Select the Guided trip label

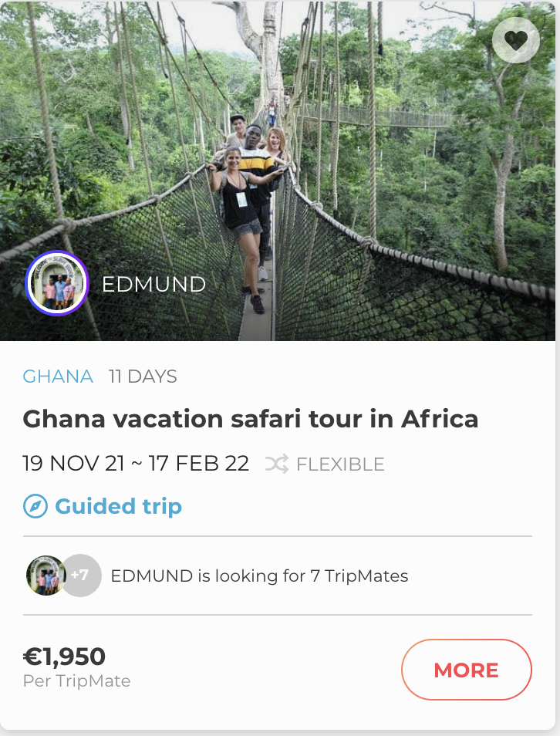(118, 507)
